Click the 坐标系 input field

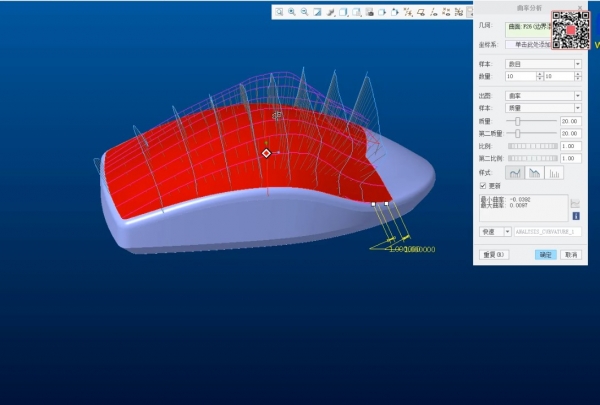[x=536, y=45]
